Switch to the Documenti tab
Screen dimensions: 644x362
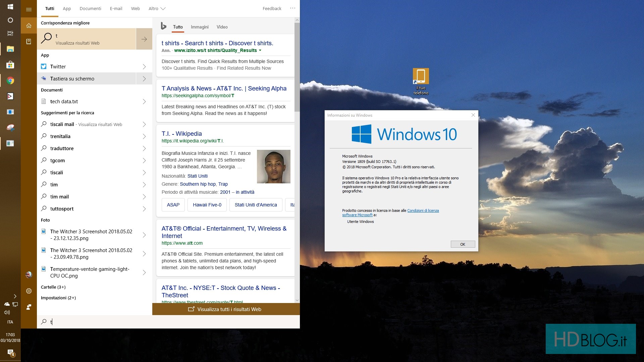90,9
